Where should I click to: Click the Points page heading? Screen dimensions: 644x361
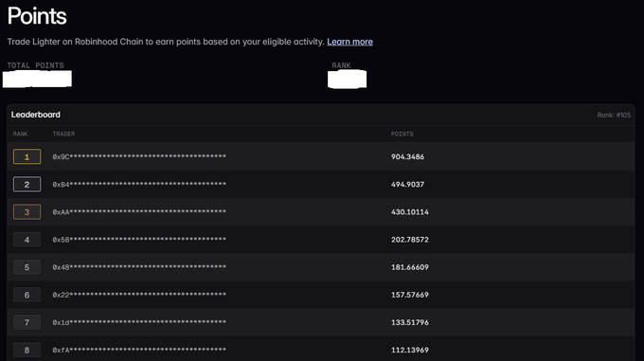click(37, 16)
